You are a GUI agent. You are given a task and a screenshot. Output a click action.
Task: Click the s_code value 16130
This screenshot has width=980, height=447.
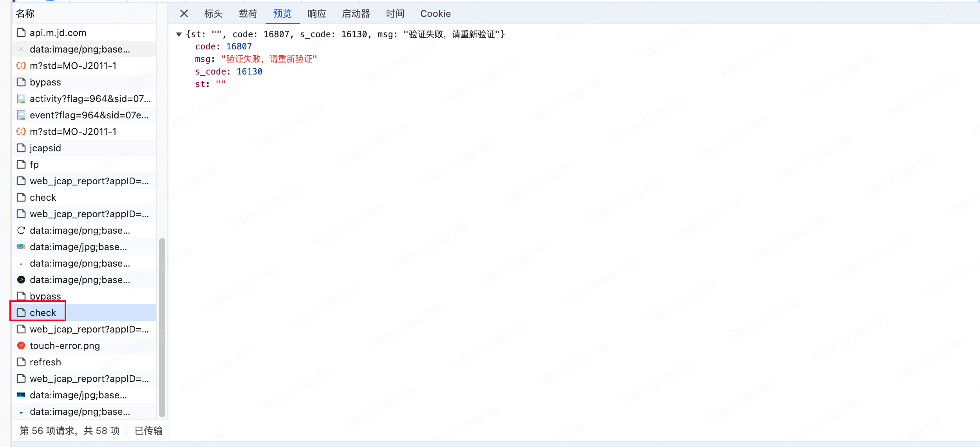250,72
